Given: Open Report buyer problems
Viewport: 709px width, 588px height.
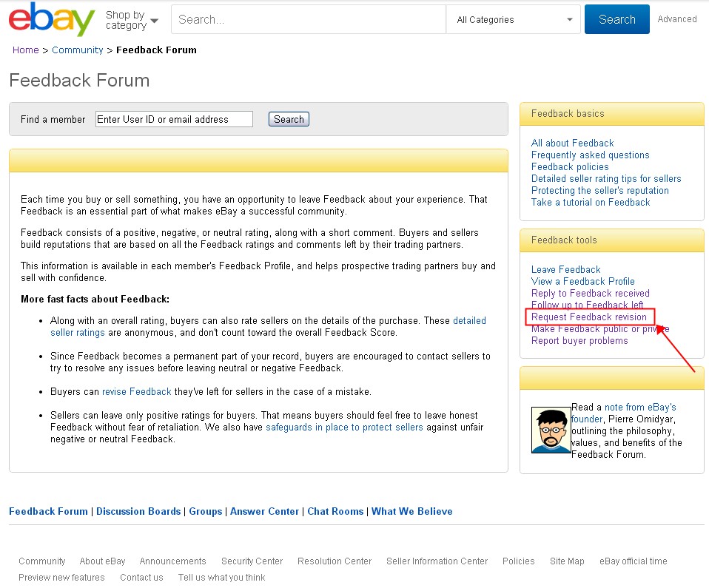Looking at the screenshot, I should 578,340.
